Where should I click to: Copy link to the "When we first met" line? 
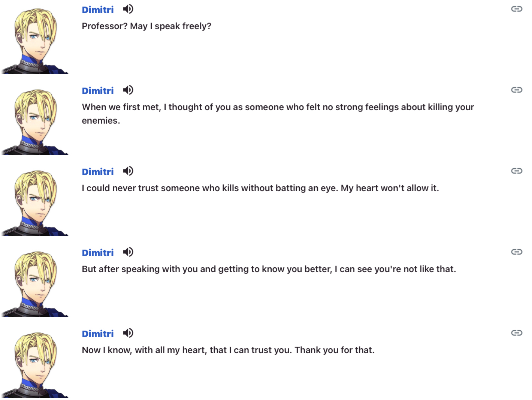tap(517, 90)
